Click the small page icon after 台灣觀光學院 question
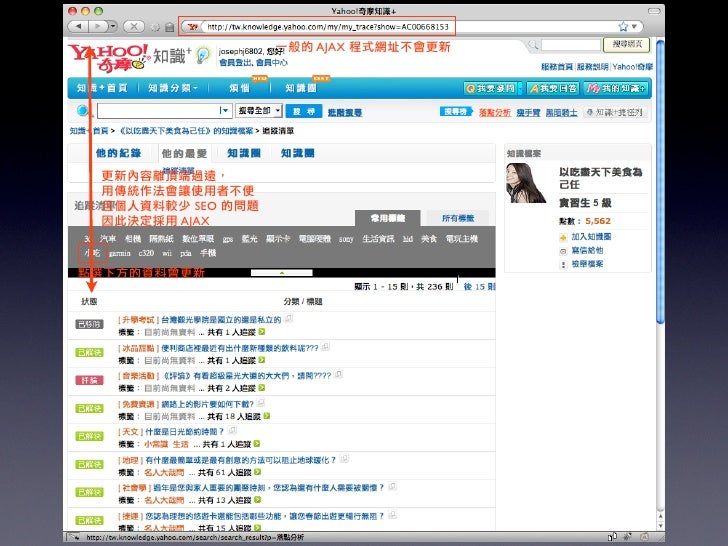The image size is (728, 546). (x=288, y=318)
